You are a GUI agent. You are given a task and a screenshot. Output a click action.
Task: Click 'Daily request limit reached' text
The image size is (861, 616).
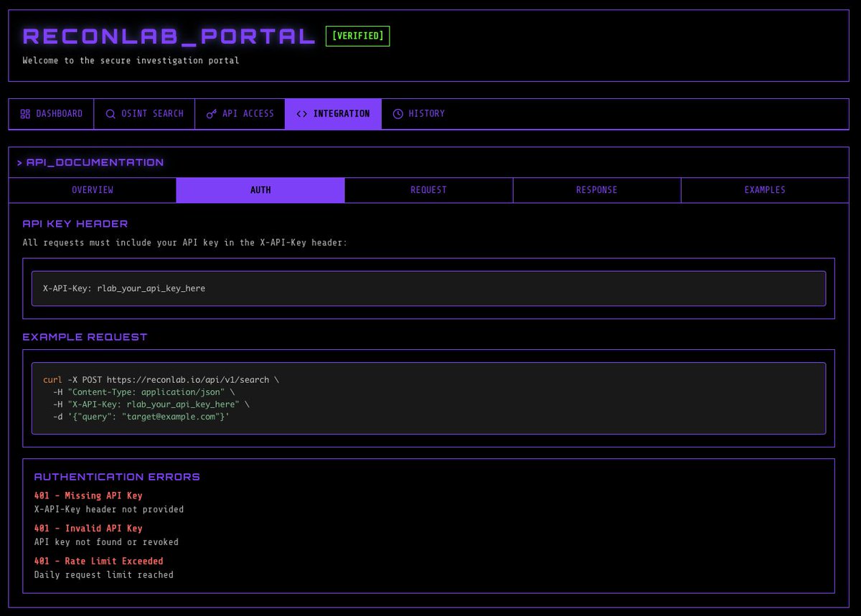[104, 575]
